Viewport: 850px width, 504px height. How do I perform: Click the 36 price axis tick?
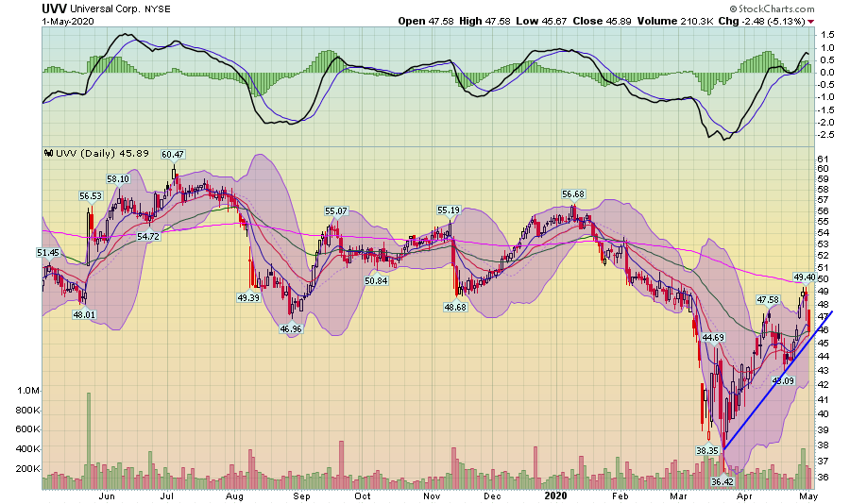(823, 477)
